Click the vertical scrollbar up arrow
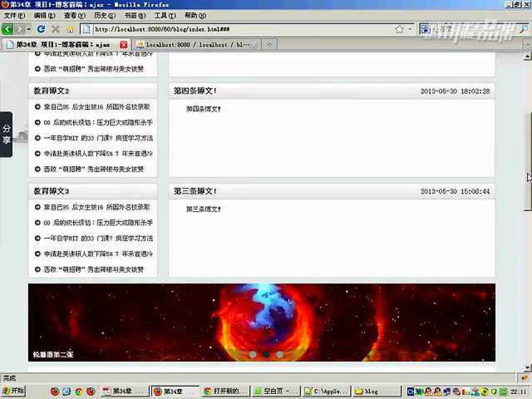 point(528,57)
